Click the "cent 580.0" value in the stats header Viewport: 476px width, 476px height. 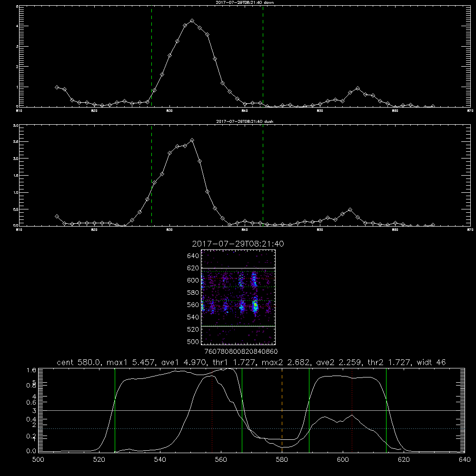point(79,362)
